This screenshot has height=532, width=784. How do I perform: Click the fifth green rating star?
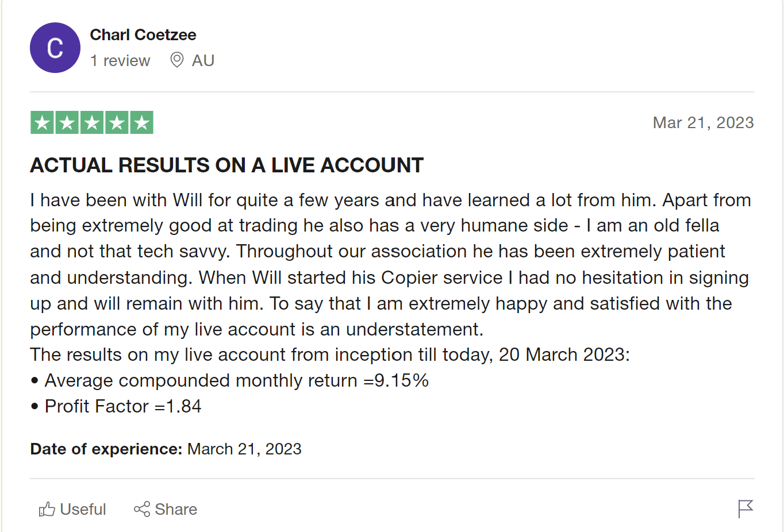141,122
